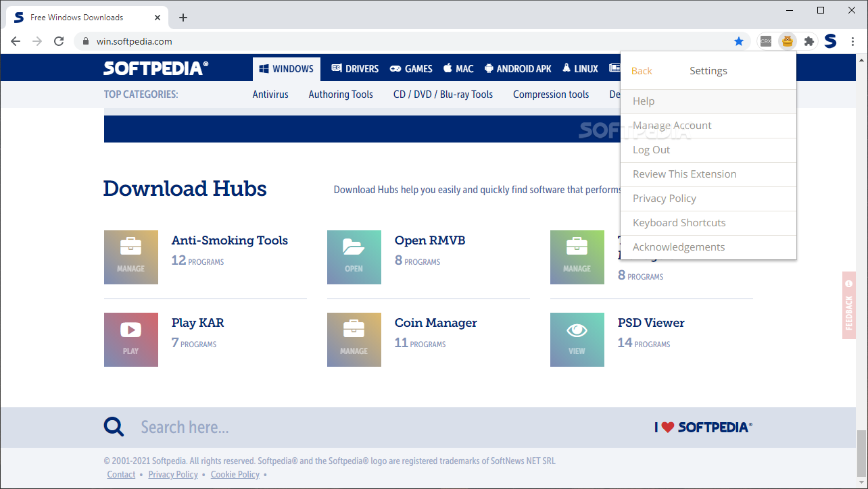
Task: Open the CRX extension icon
Action: tap(766, 41)
